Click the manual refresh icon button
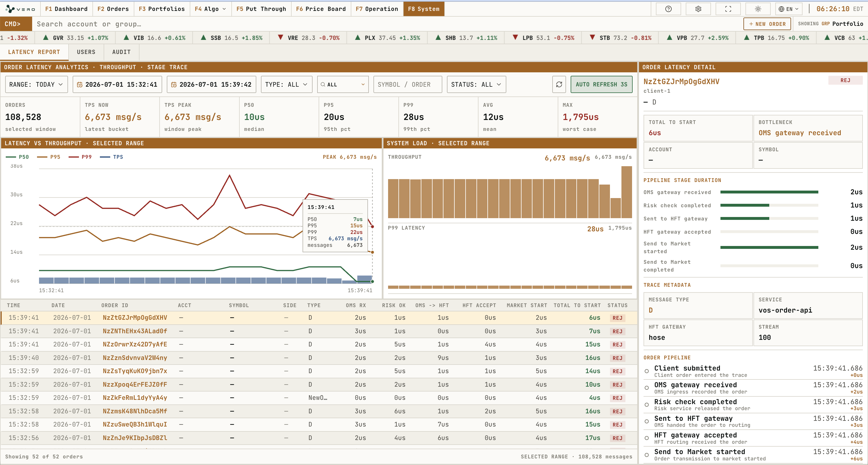868x465 pixels. click(559, 84)
